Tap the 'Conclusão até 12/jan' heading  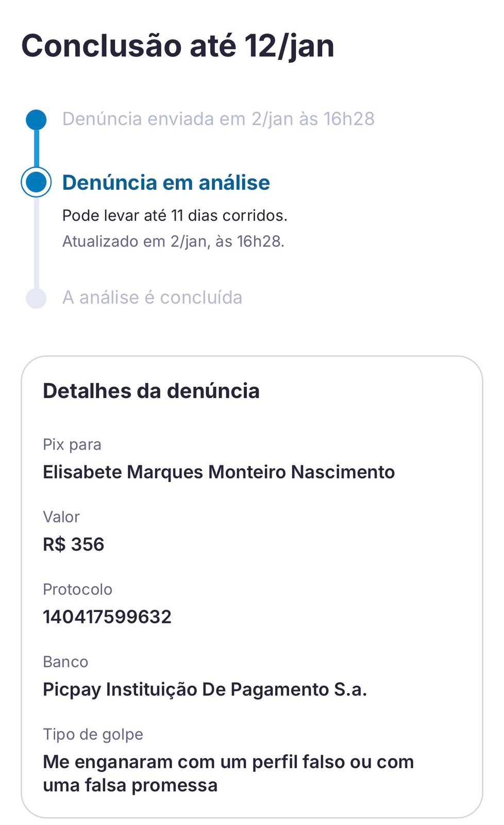click(x=178, y=46)
